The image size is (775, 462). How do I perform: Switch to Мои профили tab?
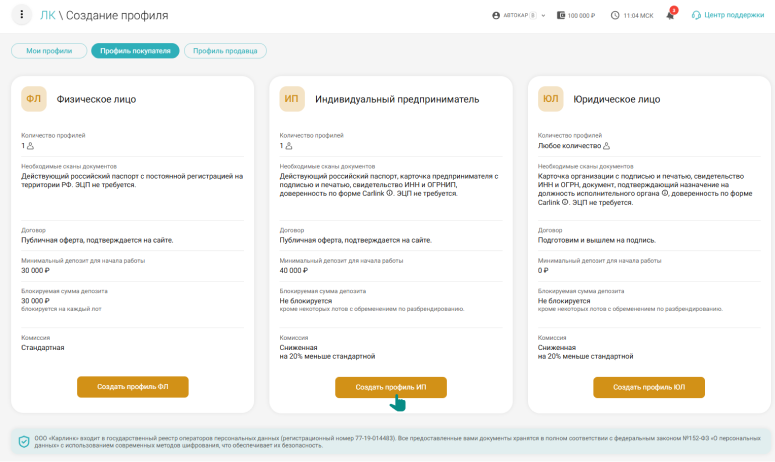click(48, 50)
